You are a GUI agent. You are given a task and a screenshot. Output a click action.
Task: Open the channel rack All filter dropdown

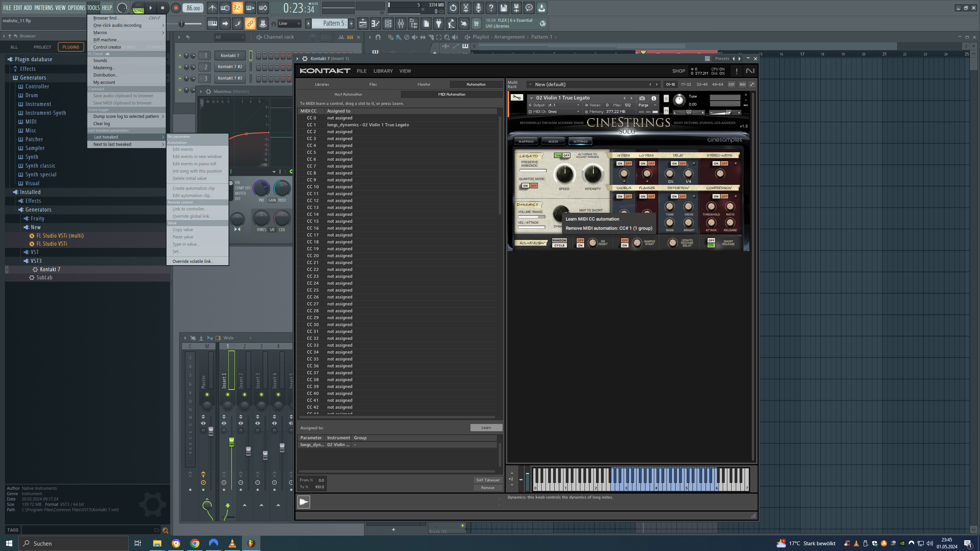(229, 37)
